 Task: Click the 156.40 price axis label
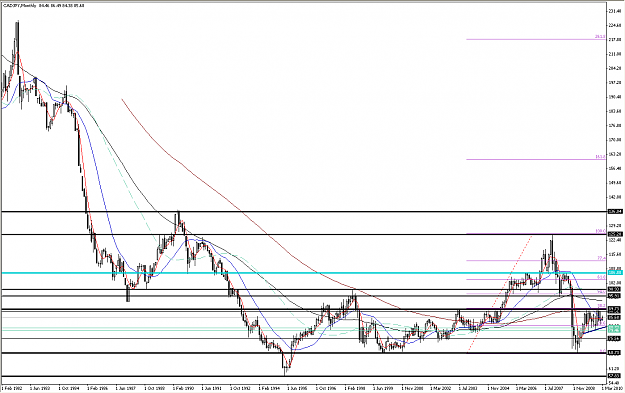coord(614,168)
